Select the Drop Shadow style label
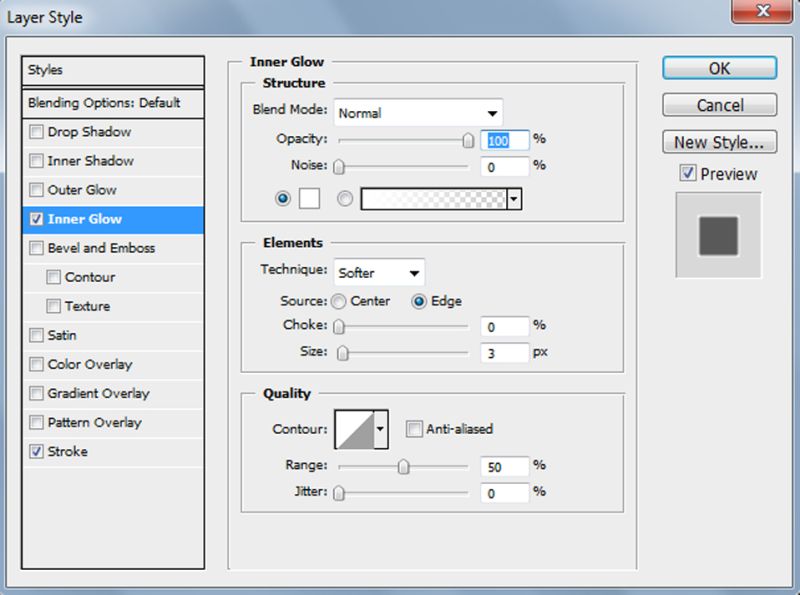The width and height of the screenshot is (800, 595). click(x=89, y=132)
